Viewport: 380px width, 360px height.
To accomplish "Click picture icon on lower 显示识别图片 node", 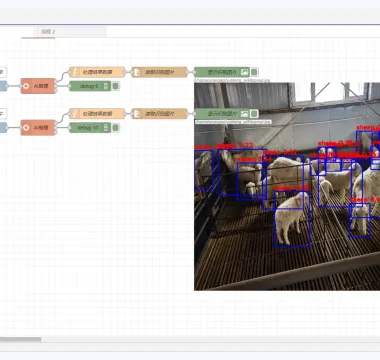I will (245, 114).
